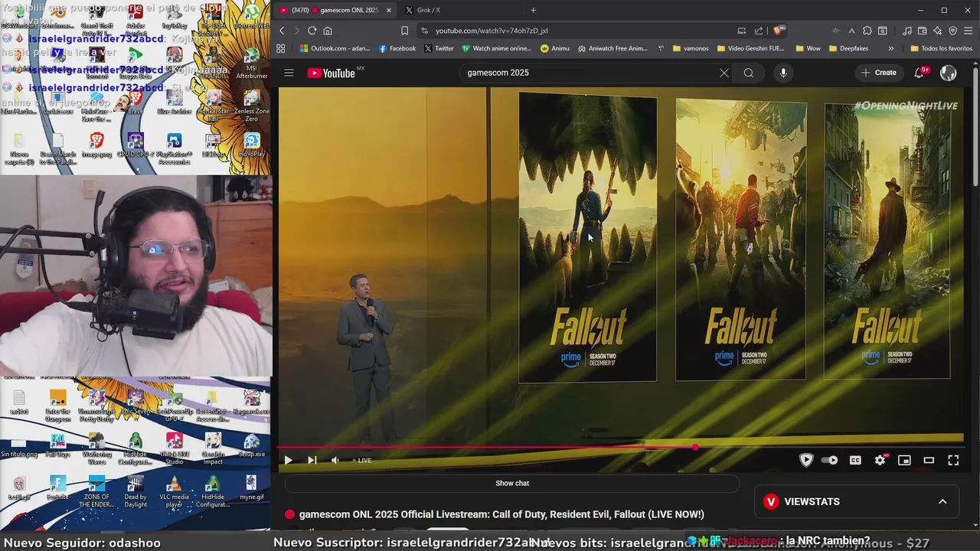Collapse the VIEWSTATS panel
Screen dimensions: 980x551
click(x=942, y=501)
